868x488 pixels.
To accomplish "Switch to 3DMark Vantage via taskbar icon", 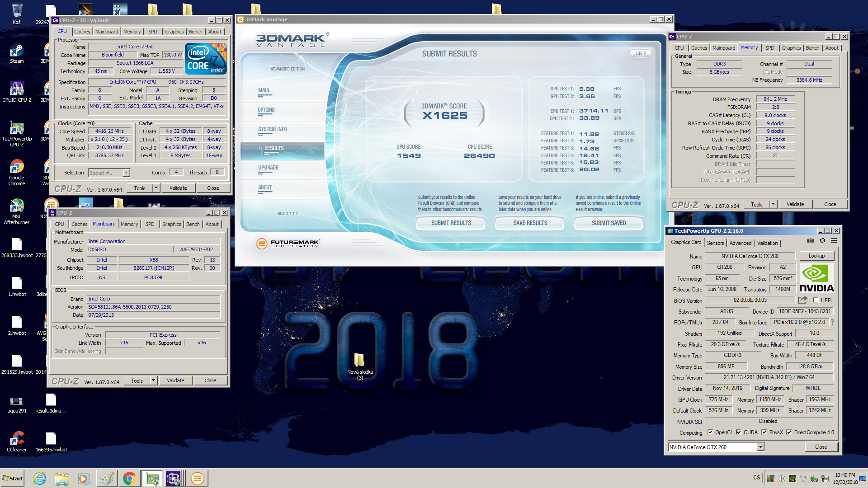I will point(197,479).
